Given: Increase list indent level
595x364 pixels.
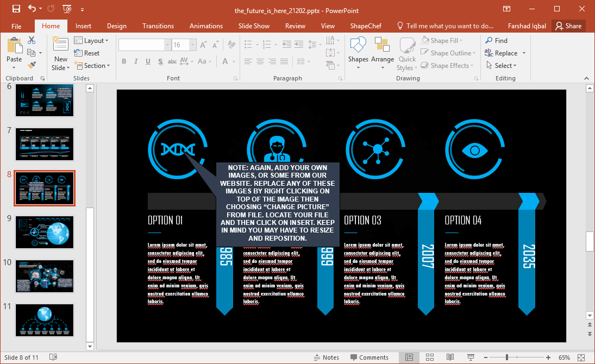Looking at the screenshot, I should [x=299, y=45].
